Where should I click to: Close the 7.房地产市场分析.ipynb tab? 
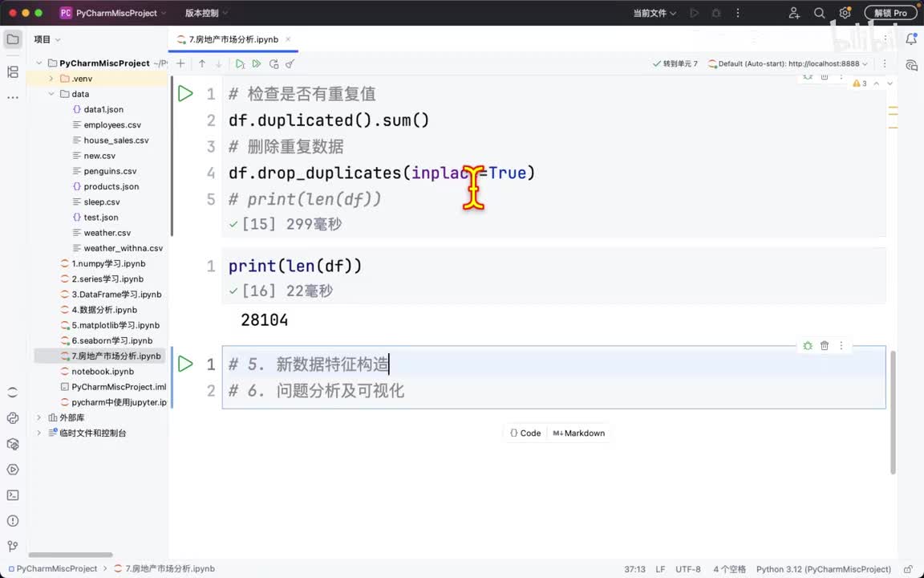click(288, 39)
